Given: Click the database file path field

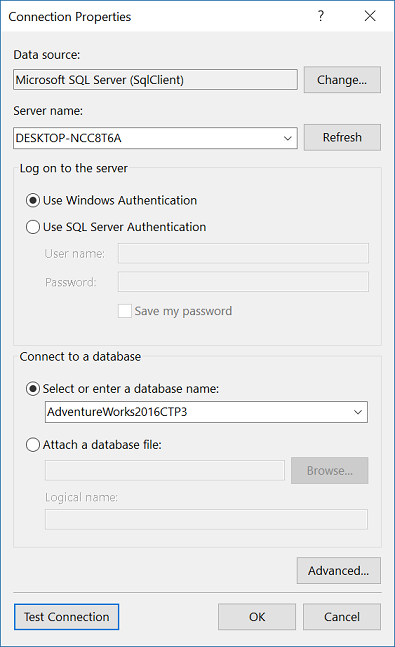Looking at the screenshot, I should click(165, 471).
